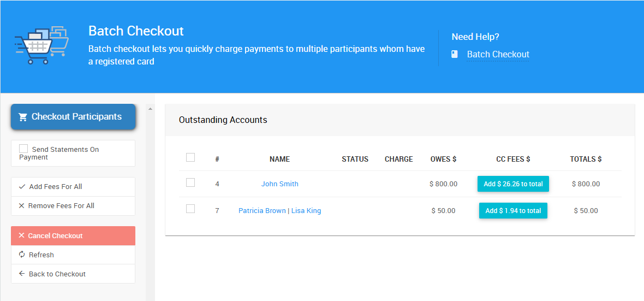Open John Smith's participant profile
The image size is (644, 301).
point(279,184)
